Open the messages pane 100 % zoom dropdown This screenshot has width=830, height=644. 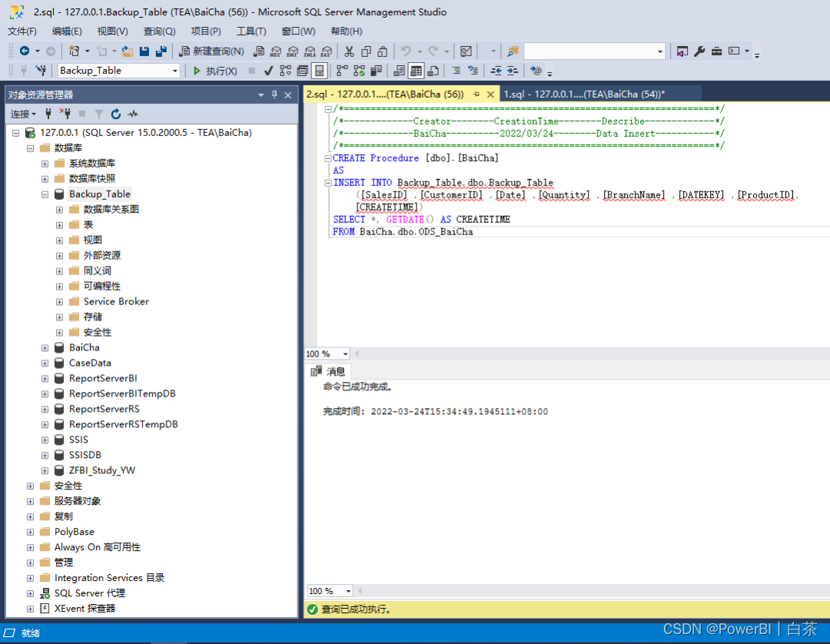348,590
